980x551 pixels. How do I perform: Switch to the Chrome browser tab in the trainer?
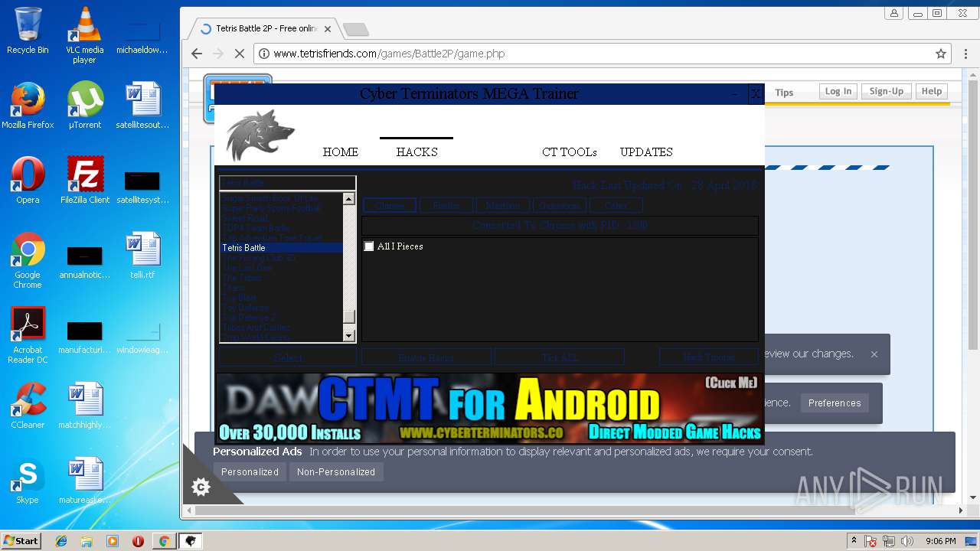(x=390, y=206)
